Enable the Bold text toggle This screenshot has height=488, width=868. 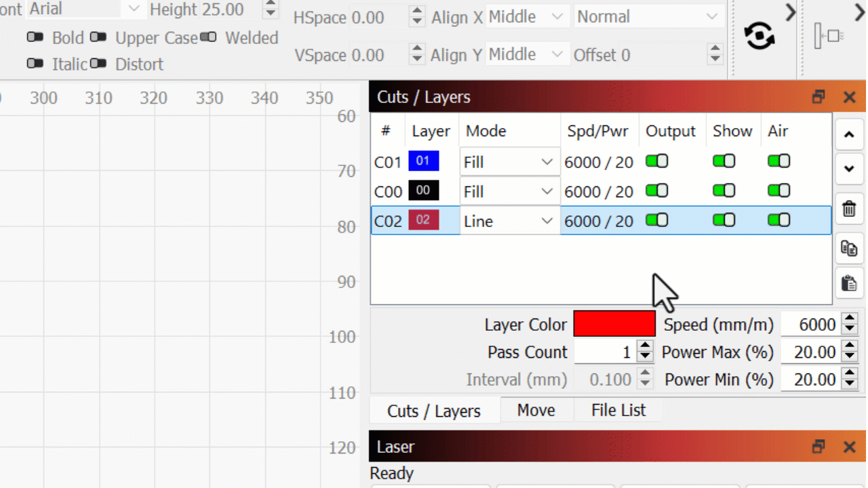tap(35, 37)
